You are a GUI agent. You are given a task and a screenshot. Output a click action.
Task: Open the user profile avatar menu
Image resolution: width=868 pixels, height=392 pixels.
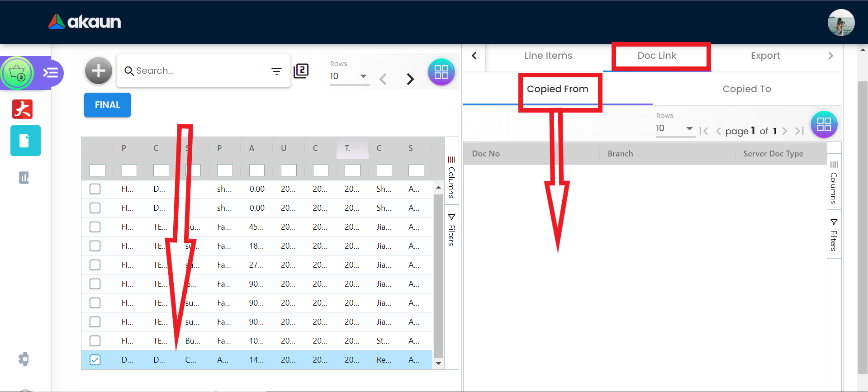tap(841, 23)
